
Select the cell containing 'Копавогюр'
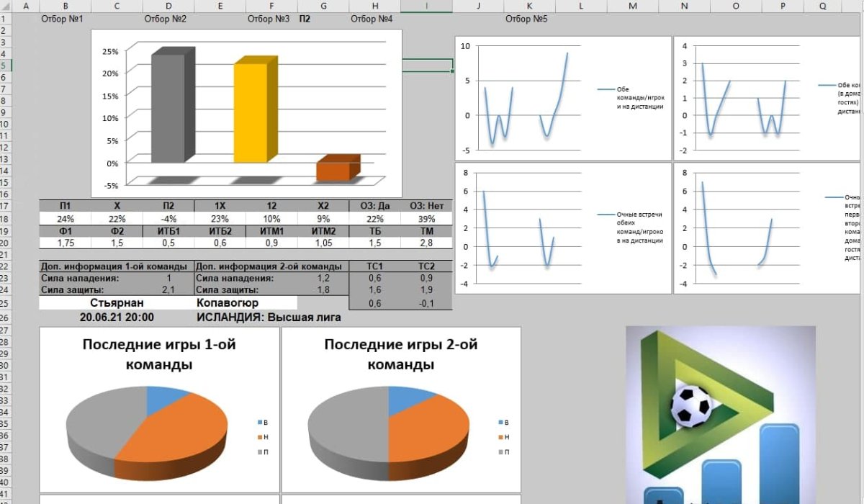(x=228, y=303)
